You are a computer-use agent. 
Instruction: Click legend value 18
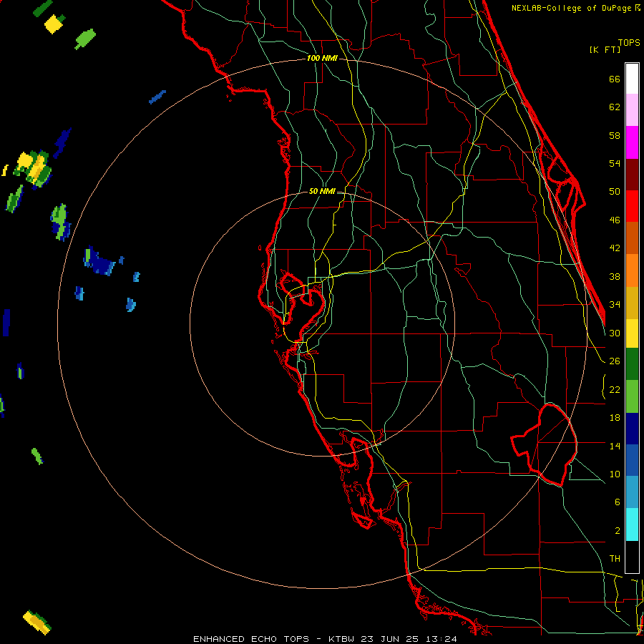coord(615,418)
